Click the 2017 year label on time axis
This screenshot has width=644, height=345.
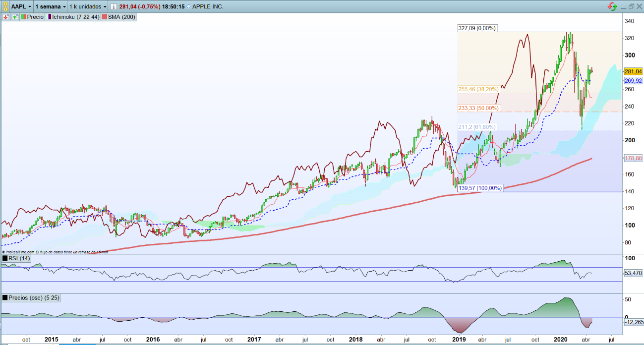pos(254,340)
